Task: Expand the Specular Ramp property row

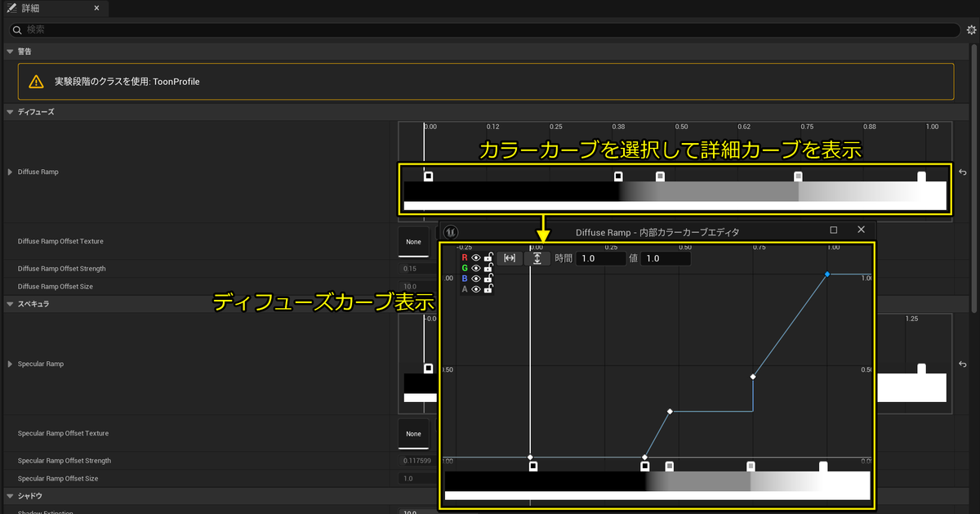Action: [x=10, y=364]
